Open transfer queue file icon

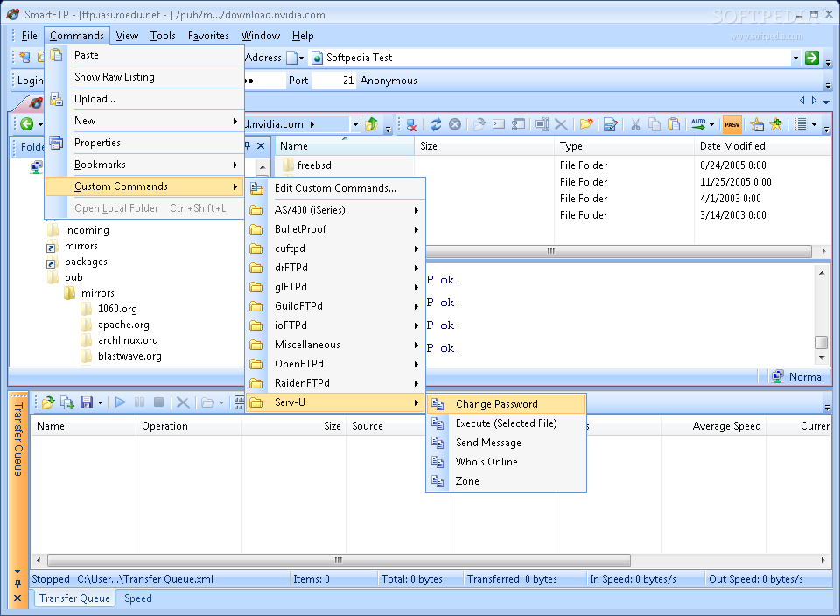pyautogui.click(x=48, y=402)
